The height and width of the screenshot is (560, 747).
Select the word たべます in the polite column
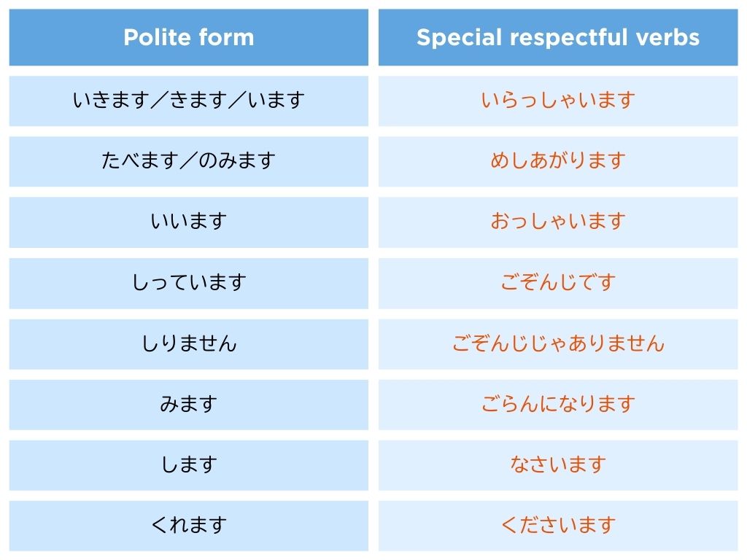coord(130,160)
